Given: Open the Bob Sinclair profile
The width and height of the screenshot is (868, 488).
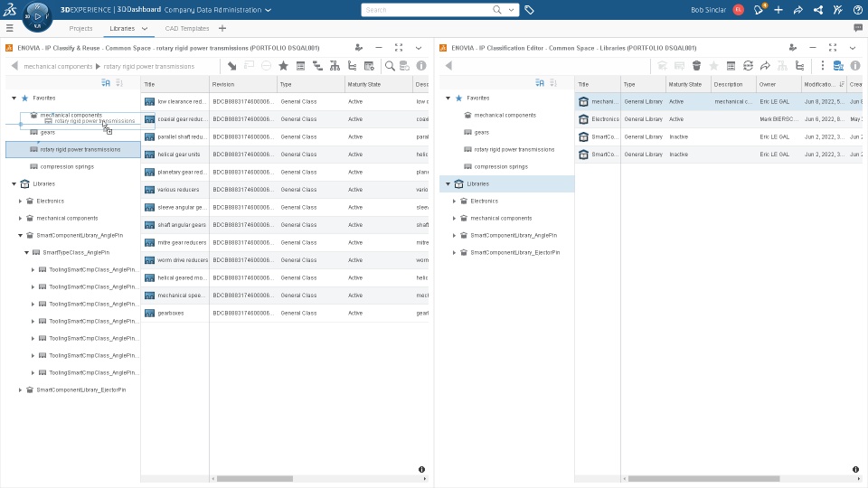Looking at the screenshot, I should pyautogui.click(x=709, y=10).
